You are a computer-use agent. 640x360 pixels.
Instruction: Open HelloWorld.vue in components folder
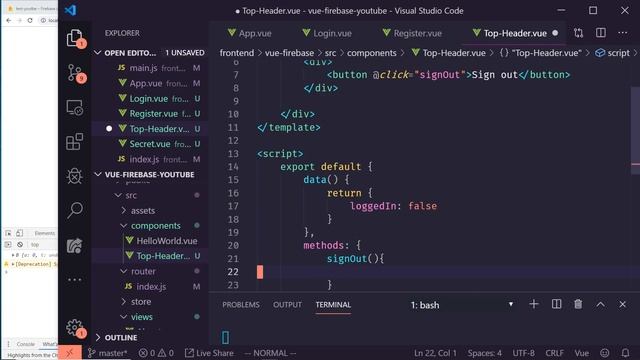click(150, 241)
